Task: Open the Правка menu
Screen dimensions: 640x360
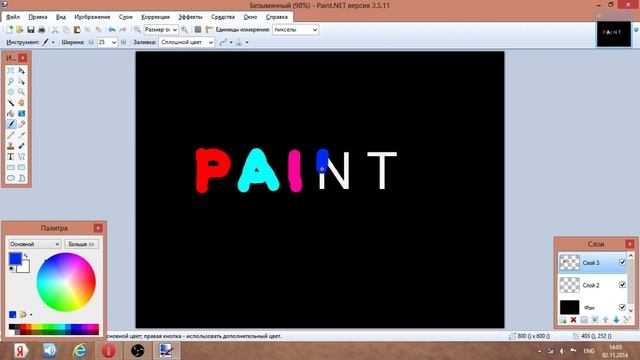Action: coord(38,17)
